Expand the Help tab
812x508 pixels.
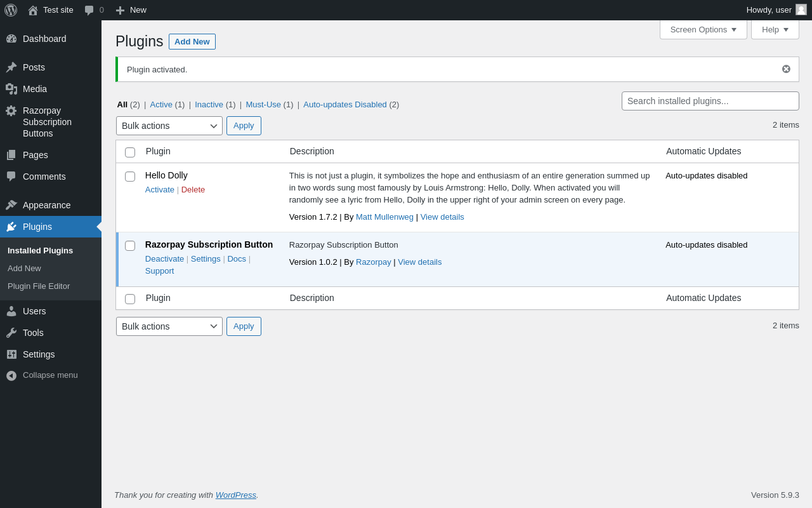[775, 29]
